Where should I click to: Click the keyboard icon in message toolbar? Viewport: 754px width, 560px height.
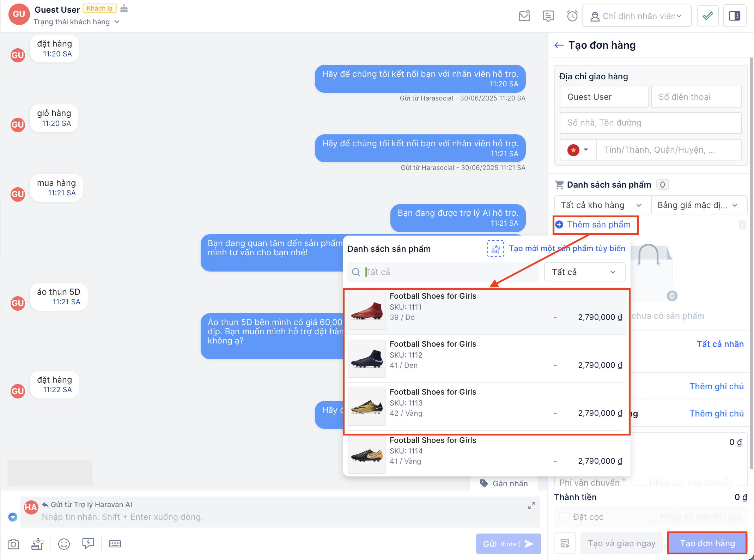pos(115,544)
